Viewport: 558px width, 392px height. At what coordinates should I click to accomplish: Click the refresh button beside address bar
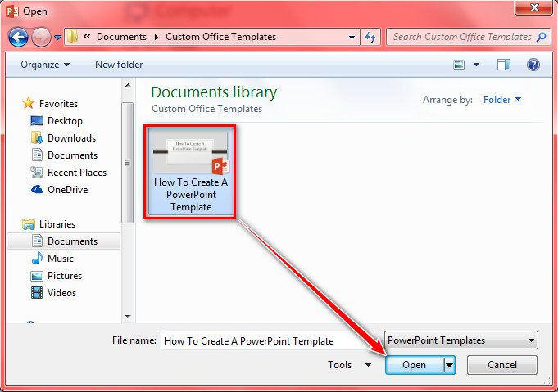[x=370, y=37]
